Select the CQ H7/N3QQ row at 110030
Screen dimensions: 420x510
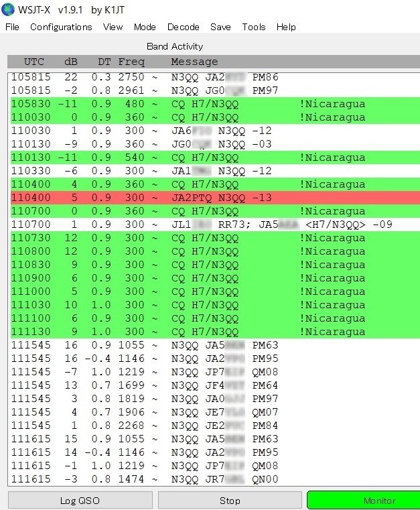pos(215,117)
